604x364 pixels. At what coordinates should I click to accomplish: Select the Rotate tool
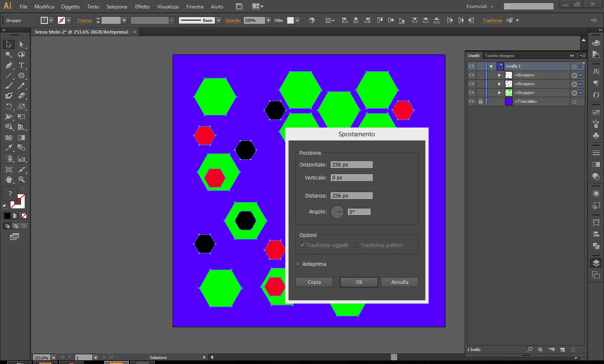[8, 107]
